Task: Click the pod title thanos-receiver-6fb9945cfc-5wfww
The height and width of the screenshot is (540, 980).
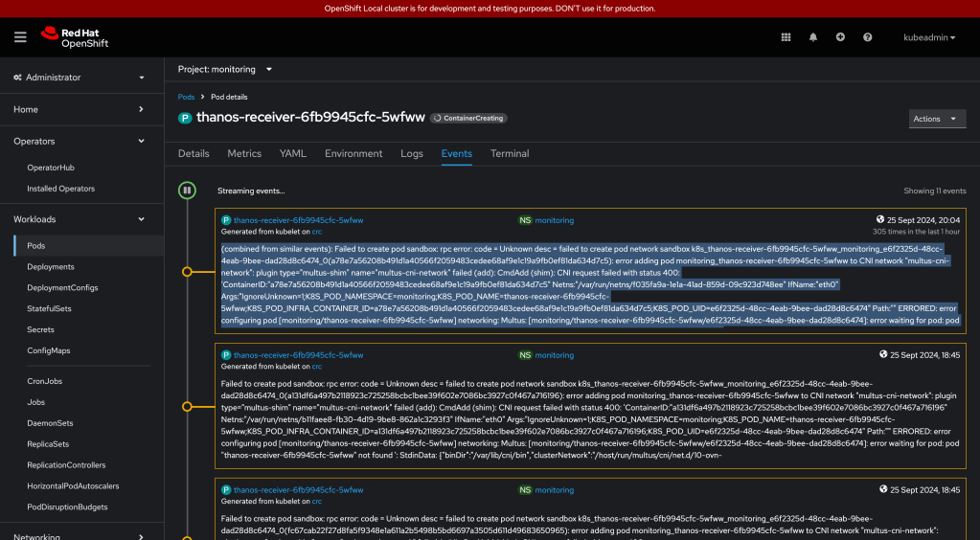Action: click(x=310, y=118)
